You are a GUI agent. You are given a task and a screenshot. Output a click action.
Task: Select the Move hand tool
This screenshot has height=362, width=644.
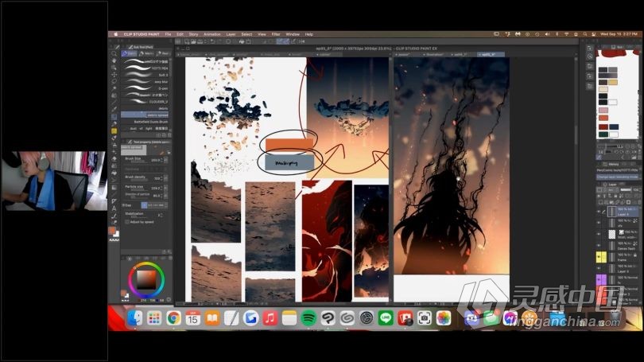[x=114, y=60]
